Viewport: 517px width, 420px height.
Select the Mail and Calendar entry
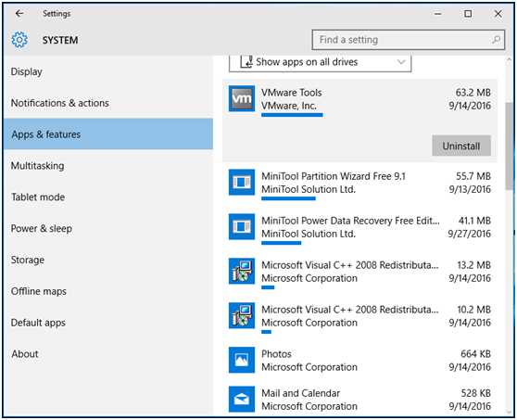coord(359,400)
